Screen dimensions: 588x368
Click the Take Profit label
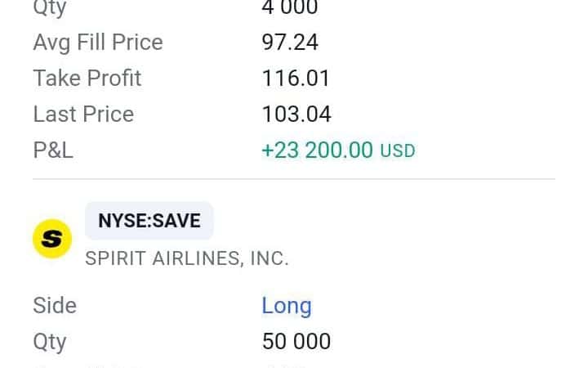pyautogui.click(x=87, y=79)
